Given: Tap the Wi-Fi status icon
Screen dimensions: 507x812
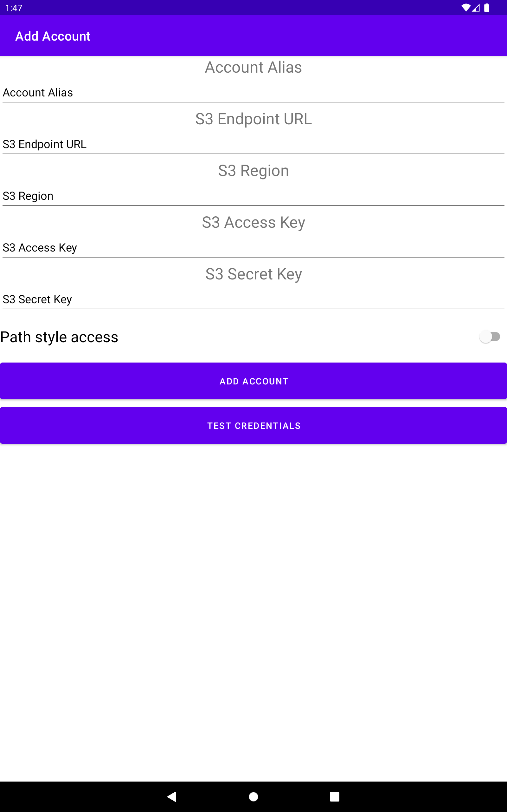Looking at the screenshot, I should click(x=466, y=8).
